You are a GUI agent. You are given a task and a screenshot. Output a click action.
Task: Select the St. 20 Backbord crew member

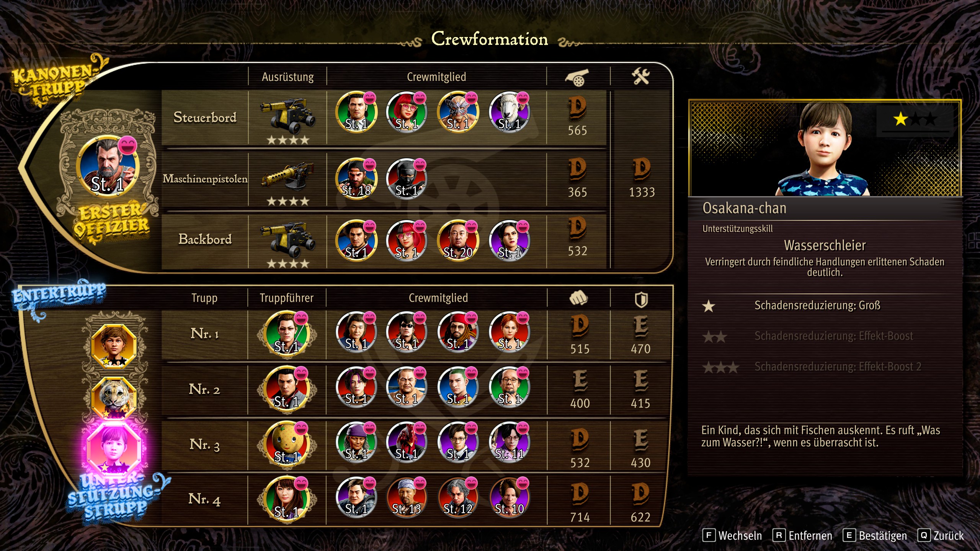click(x=458, y=241)
